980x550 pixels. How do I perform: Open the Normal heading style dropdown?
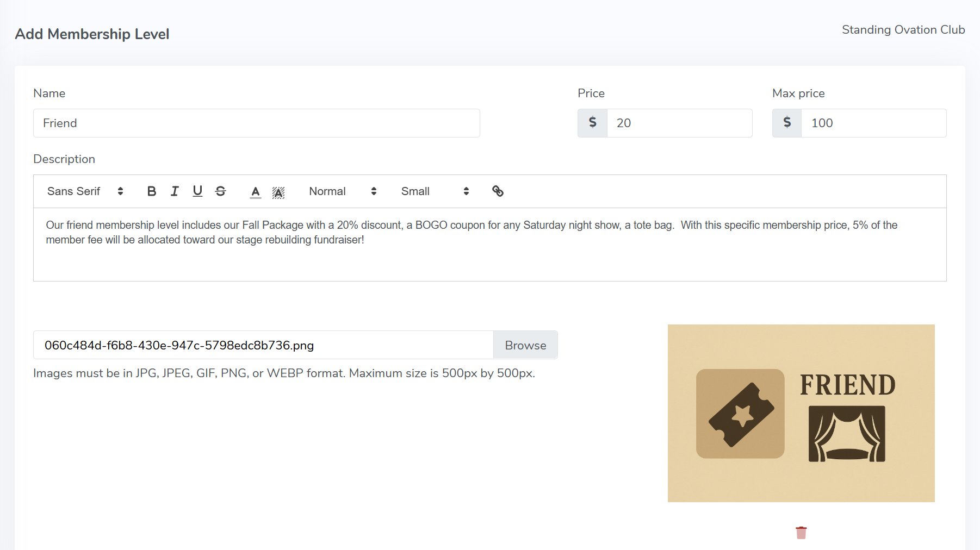click(343, 191)
